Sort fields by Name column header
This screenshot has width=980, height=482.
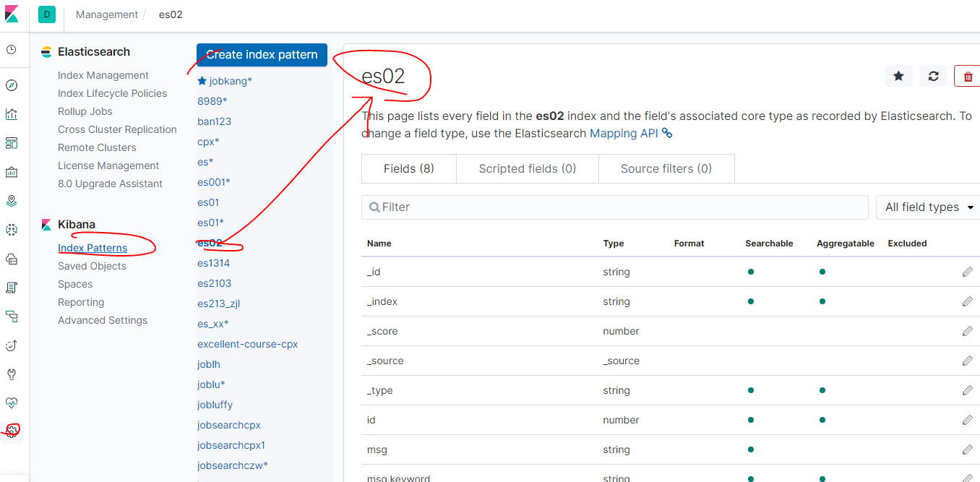coord(379,244)
